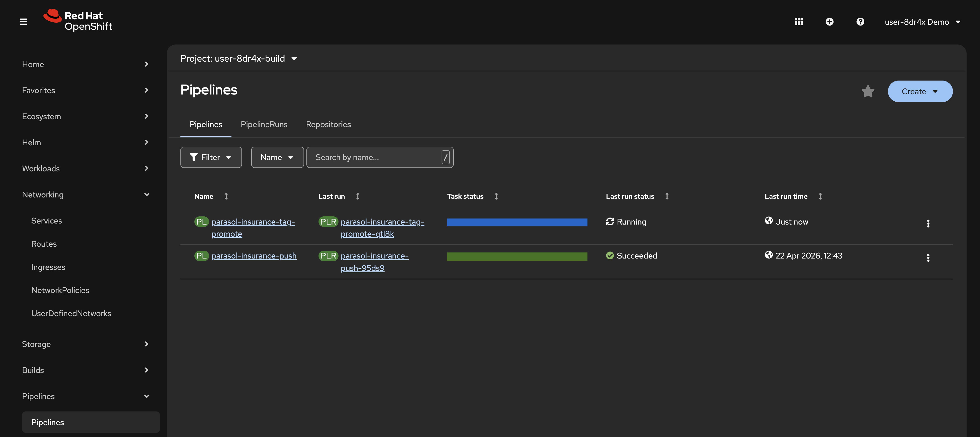Image resolution: width=980 pixels, height=437 pixels.
Task: Open the application launcher grid icon
Action: tap(799, 22)
